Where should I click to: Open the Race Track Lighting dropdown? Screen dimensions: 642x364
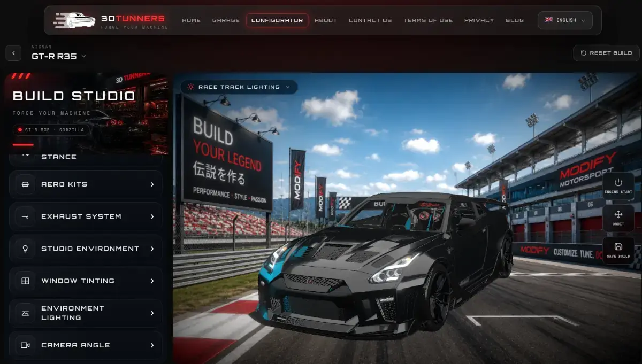pyautogui.click(x=239, y=87)
